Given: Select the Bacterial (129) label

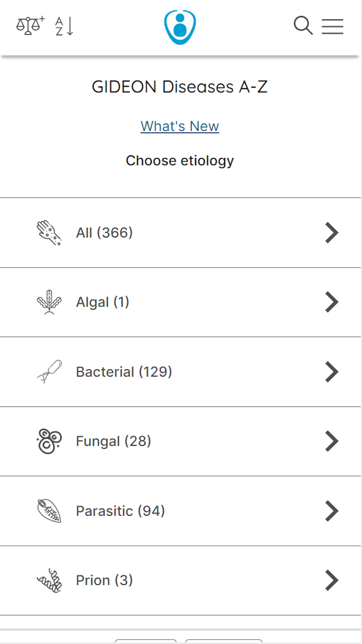Looking at the screenshot, I should 124,372.
